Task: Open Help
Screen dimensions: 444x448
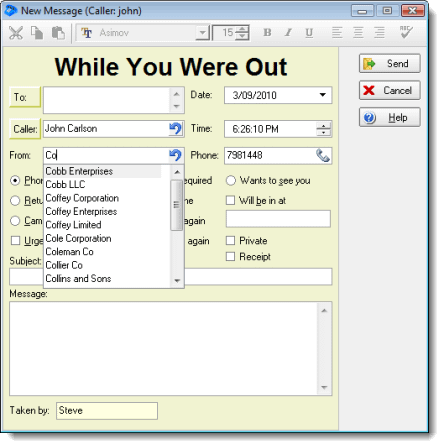Action: click(389, 117)
